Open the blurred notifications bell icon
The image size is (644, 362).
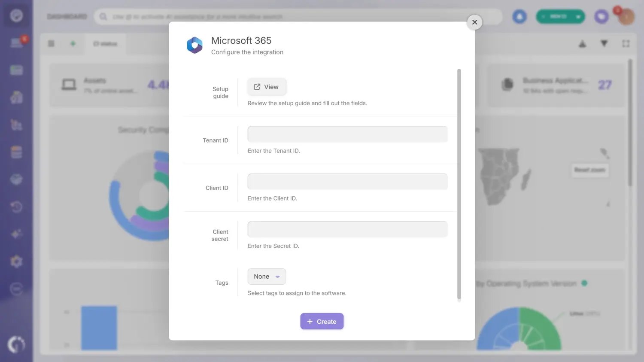(519, 17)
